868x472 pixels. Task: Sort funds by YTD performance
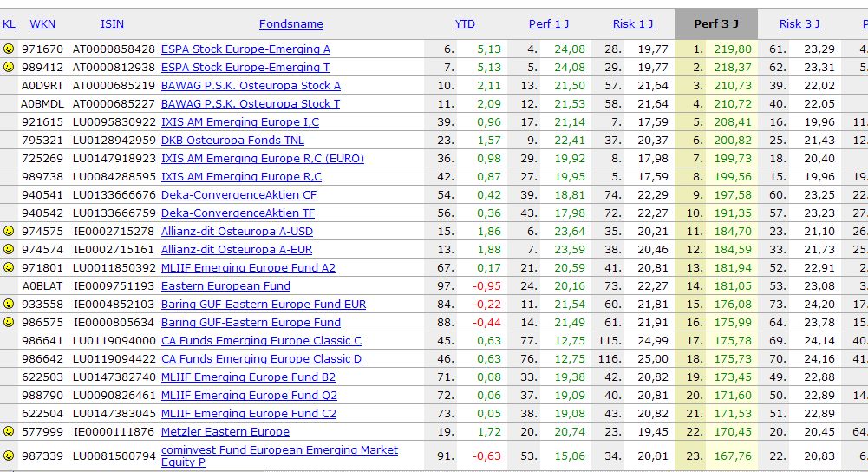click(465, 23)
